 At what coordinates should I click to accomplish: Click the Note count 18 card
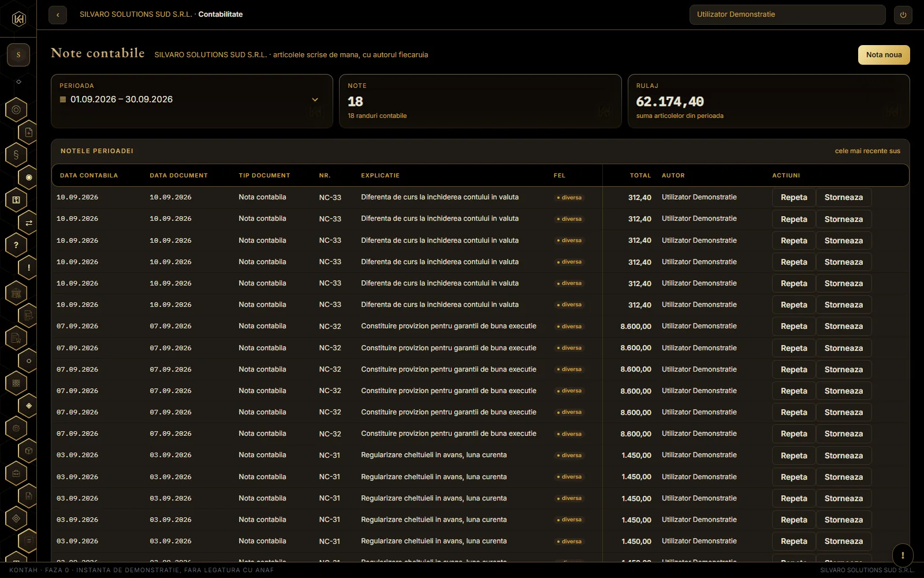coord(480,101)
